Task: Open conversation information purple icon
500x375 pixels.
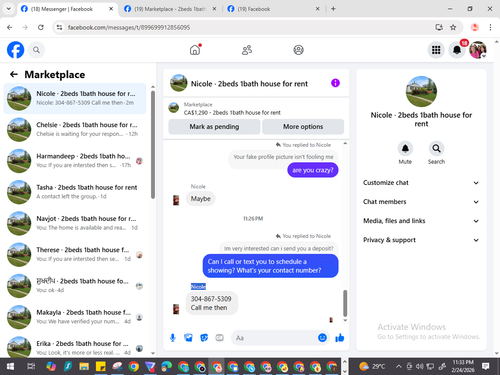Action: (x=335, y=83)
